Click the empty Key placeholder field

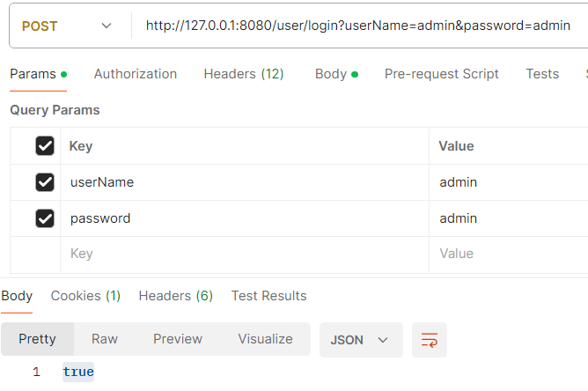(x=245, y=254)
